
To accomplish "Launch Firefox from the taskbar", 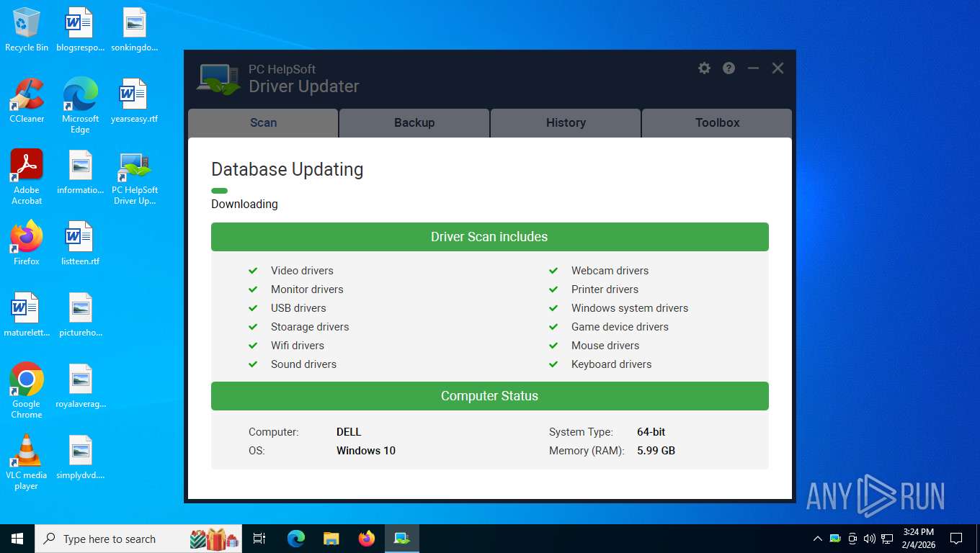I will pos(367,539).
